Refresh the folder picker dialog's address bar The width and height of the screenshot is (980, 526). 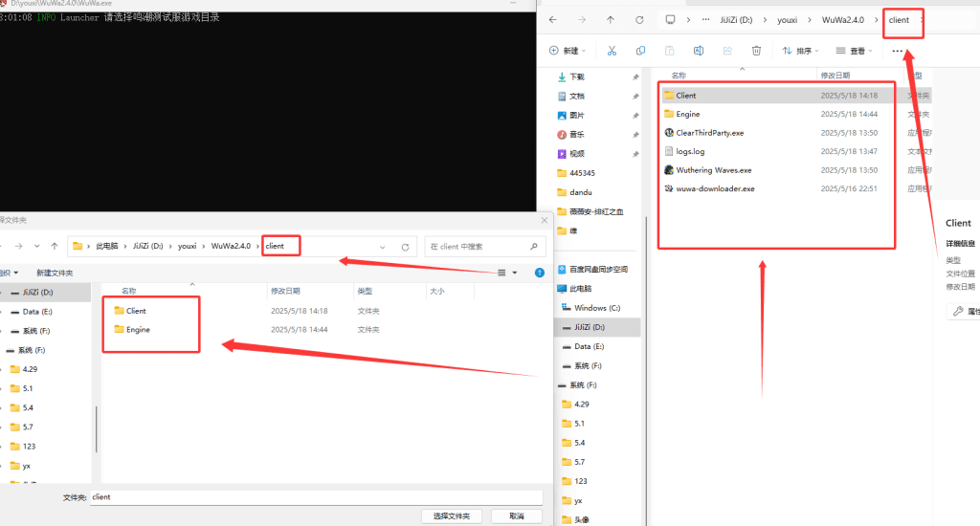click(405, 247)
